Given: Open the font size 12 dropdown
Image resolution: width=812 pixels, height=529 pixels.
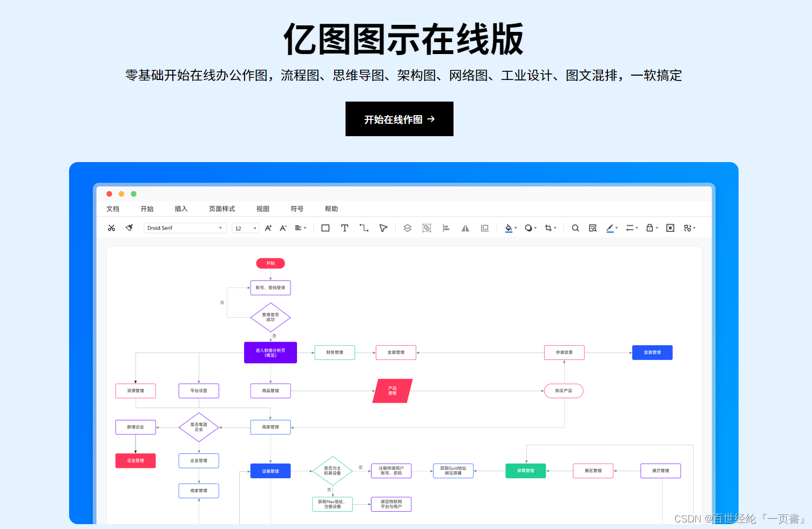Looking at the screenshot, I should (245, 228).
